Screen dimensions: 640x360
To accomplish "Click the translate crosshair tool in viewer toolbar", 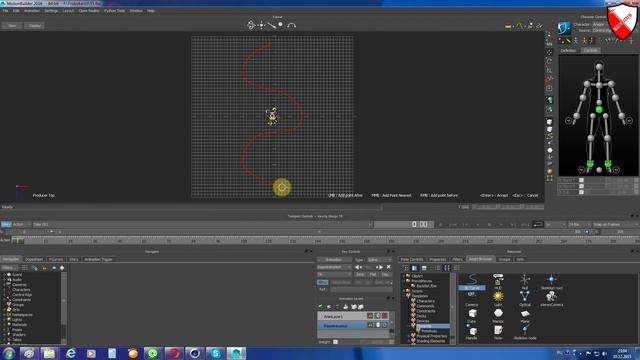I will pos(261,25).
